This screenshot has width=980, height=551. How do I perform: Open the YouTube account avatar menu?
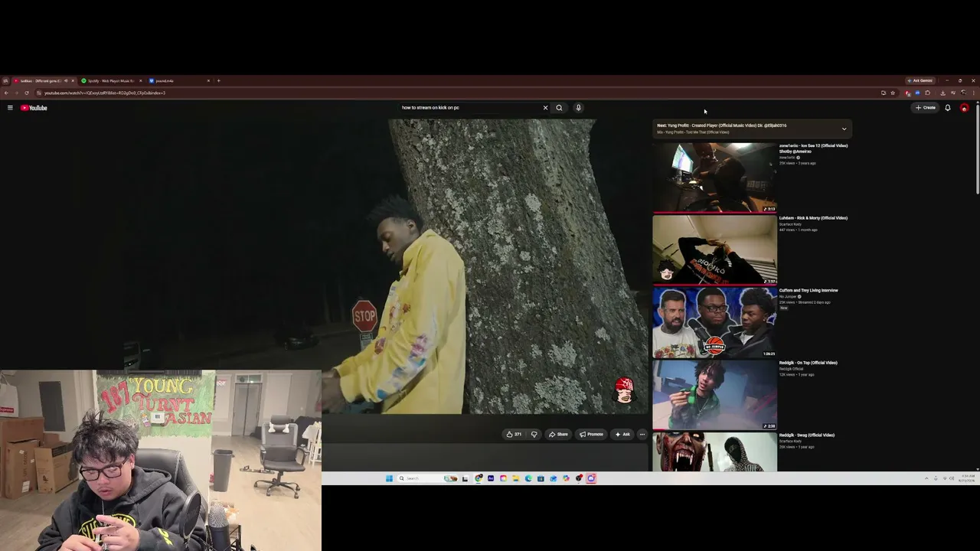964,108
